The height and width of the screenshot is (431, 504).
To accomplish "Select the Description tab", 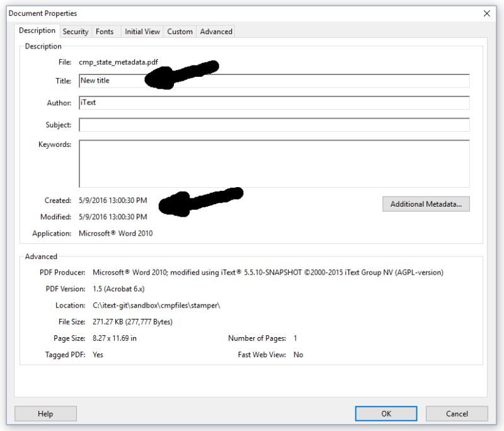I will (37, 30).
